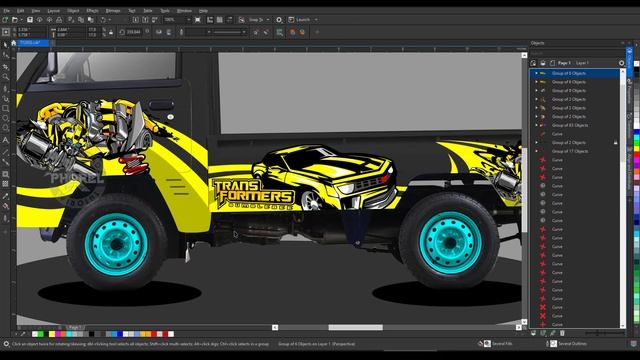
Task: Open the Object menu
Action: point(73,11)
